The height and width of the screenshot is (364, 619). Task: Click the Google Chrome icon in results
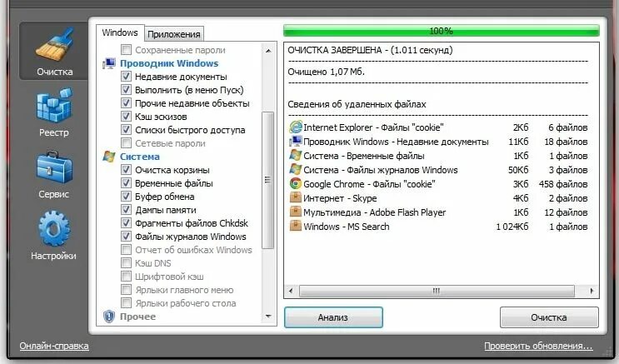pos(295,183)
